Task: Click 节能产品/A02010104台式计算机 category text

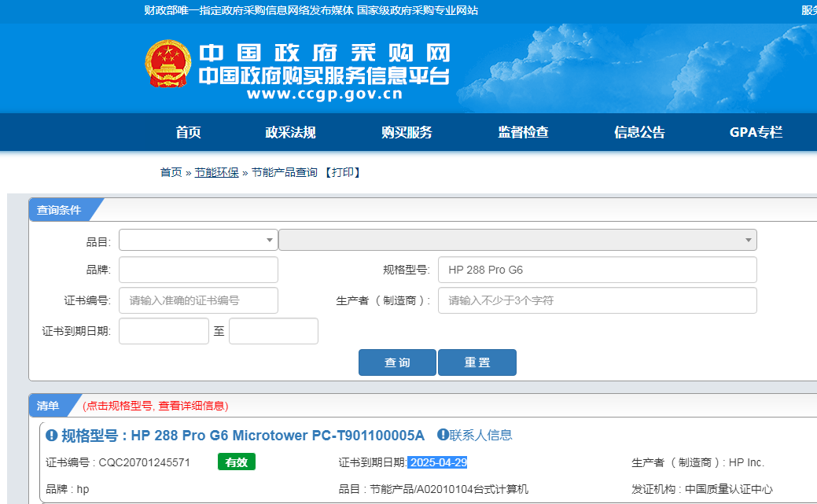Action: [x=449, y=489]
